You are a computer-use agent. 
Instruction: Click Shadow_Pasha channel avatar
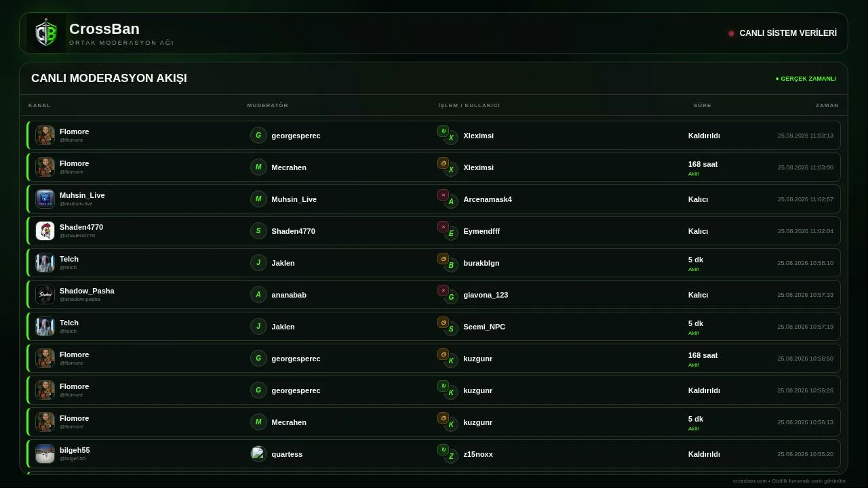point(45,294)
